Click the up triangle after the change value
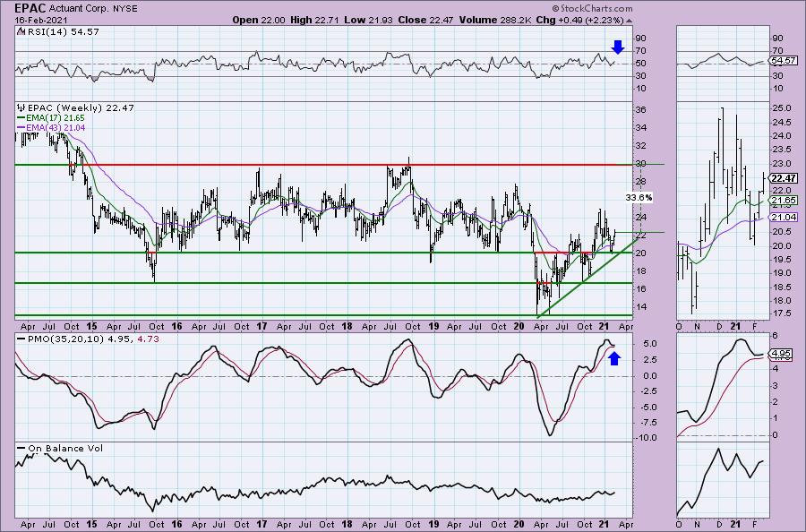The width and height of the screenshot is (806, 532). 630,21
